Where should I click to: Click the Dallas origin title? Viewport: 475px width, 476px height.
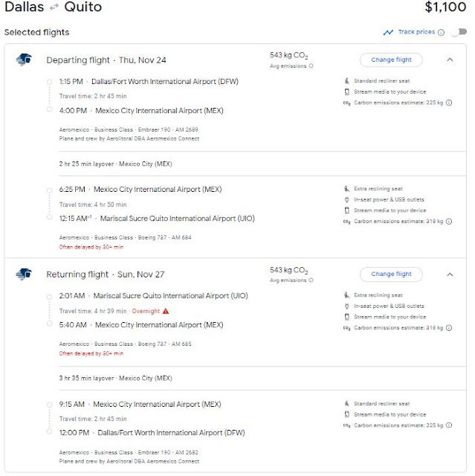pos(23,7)
